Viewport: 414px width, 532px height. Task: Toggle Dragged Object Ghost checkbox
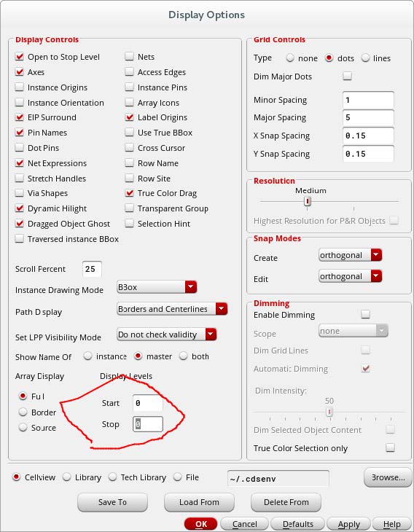pyautogui.click(x=20, y=223)
